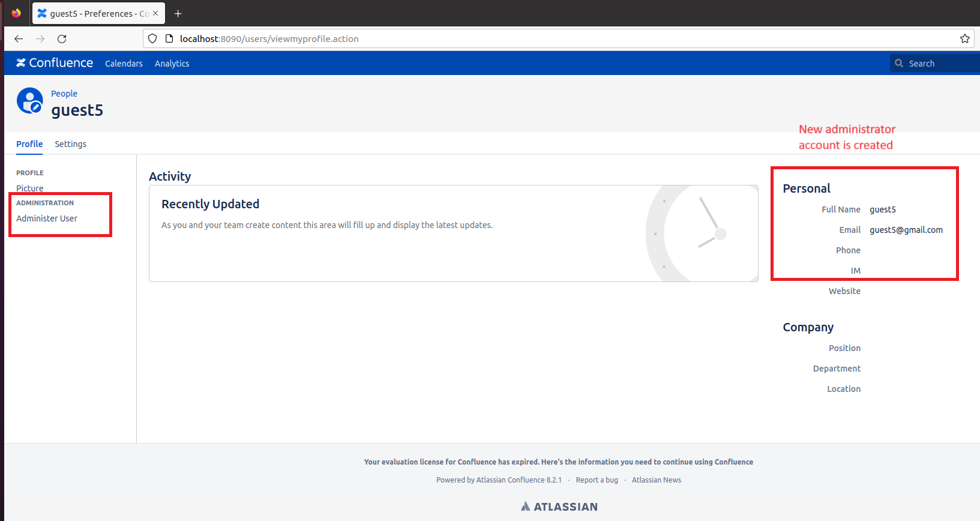Select the guest5 full name value
This screenshot has width=980, height=521.
tap(883, 209)
